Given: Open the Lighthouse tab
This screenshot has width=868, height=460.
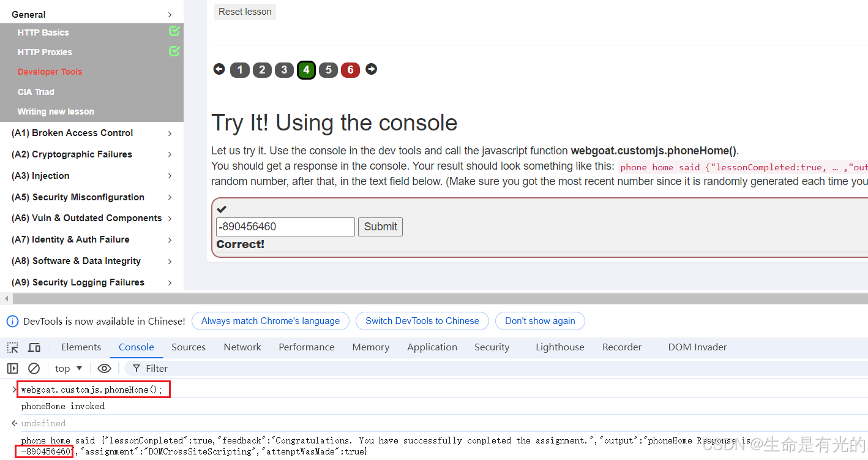Looking at the screenshot, I should click(560, 347).
